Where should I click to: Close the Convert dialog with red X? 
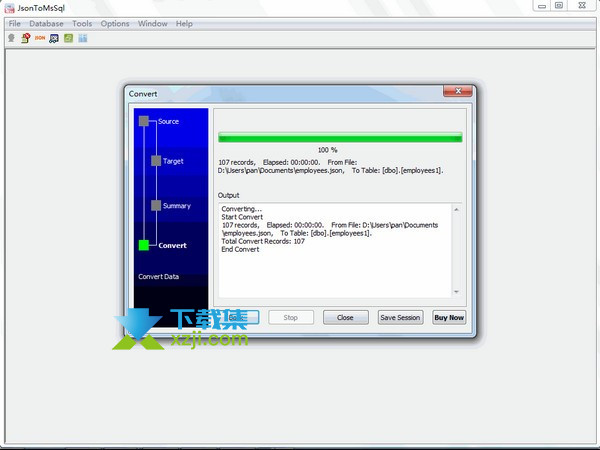458,91
